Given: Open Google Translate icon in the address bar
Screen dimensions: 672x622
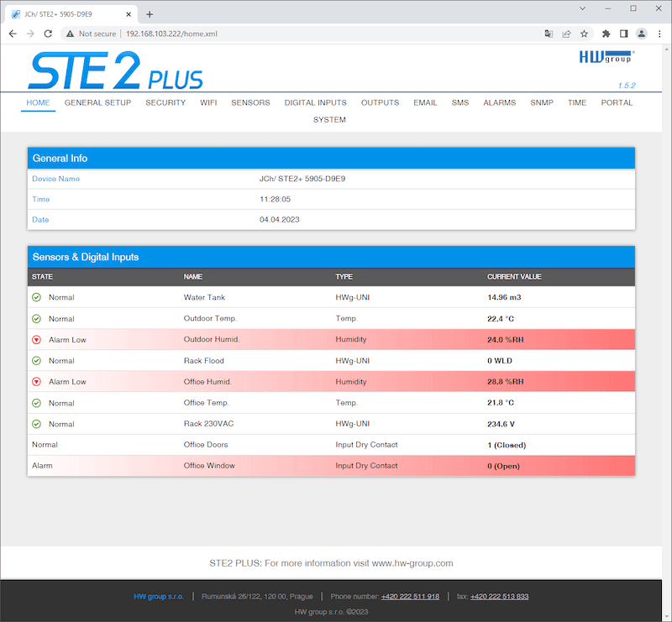Looking at the screenshot, I should click(x=548, y=34).
